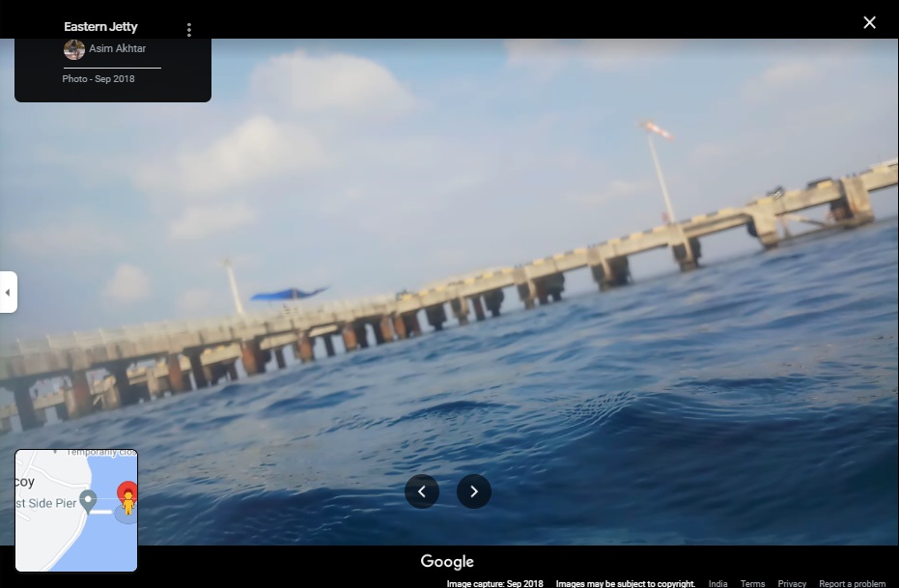Collapse the side panel with the left chevron
This screenshot has width=899, height=588.
click(8, 292)
